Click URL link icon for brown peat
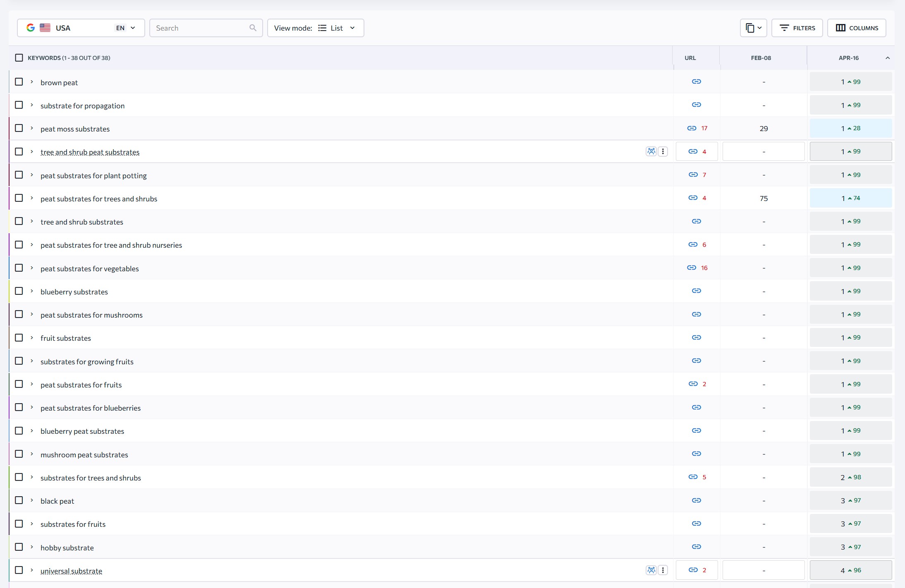 click(x=696, y=81)
